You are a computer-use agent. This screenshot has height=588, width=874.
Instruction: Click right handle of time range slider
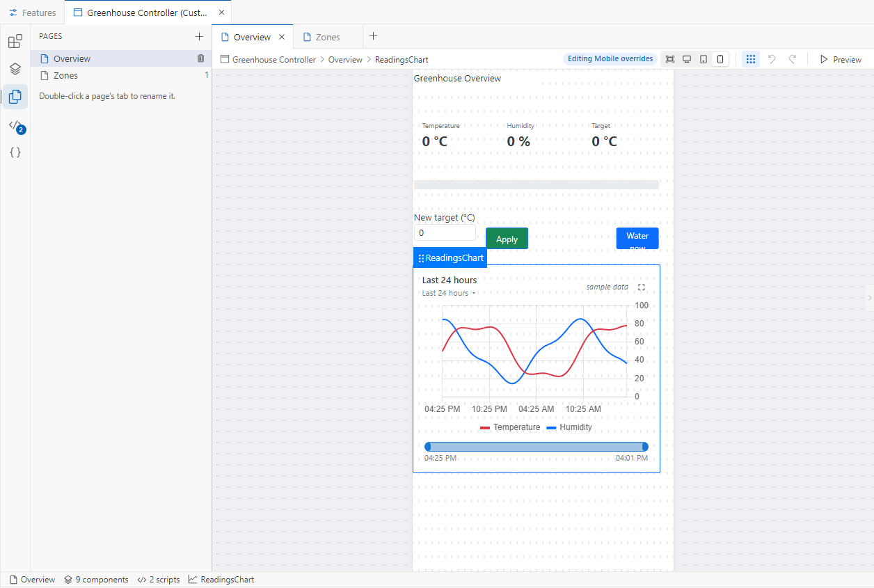pos(645,447)
